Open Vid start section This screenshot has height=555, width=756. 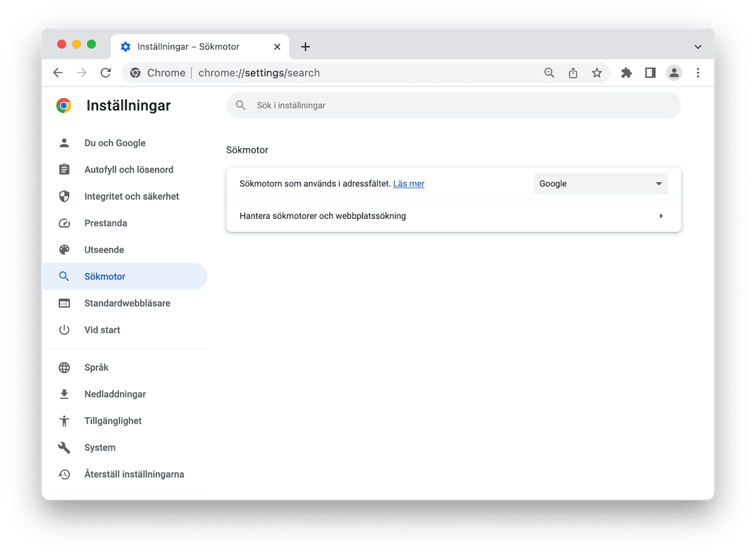coord(124,330)
